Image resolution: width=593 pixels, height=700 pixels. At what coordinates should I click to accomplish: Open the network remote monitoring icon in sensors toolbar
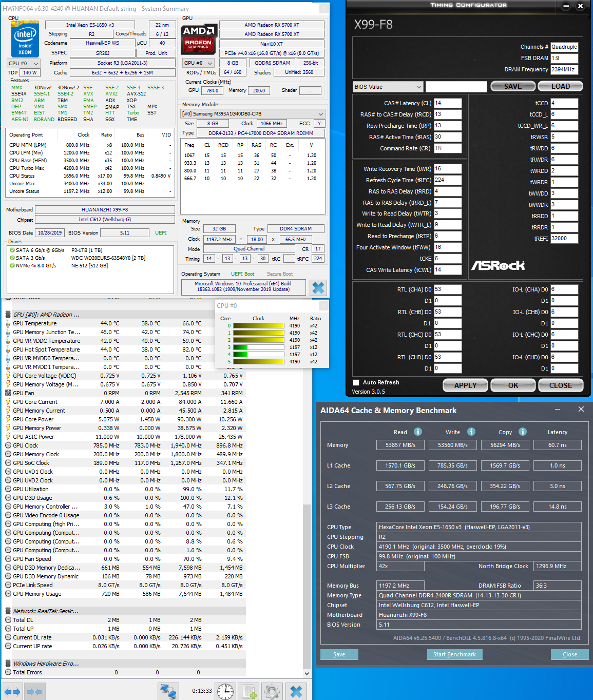[168, 691]
